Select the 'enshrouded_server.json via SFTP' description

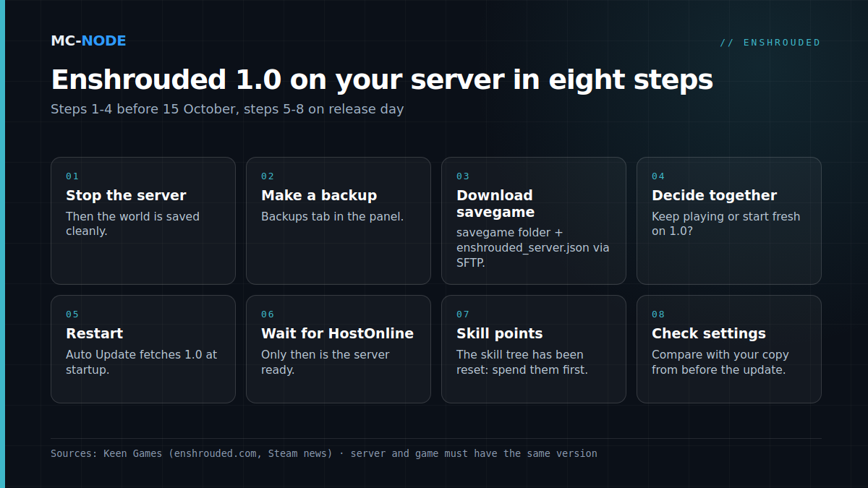point(533,247)
